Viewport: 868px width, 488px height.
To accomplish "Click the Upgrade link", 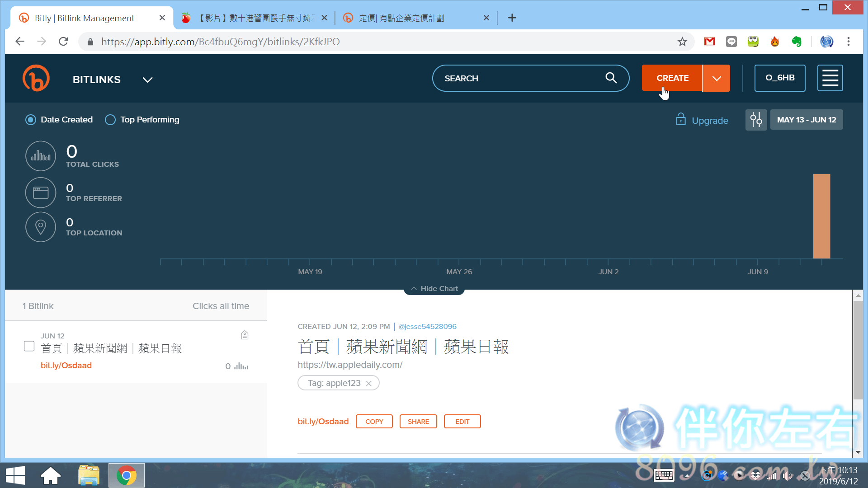I will coord(710,120).
